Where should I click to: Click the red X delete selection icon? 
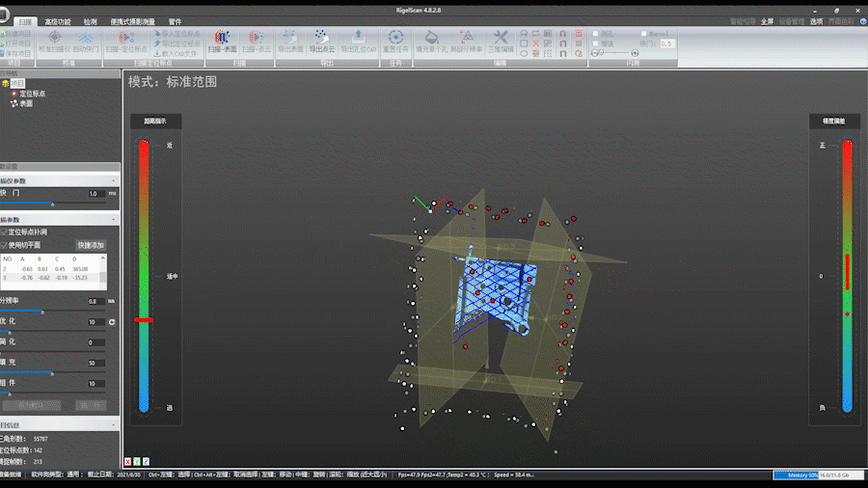(x=536, y=43)
